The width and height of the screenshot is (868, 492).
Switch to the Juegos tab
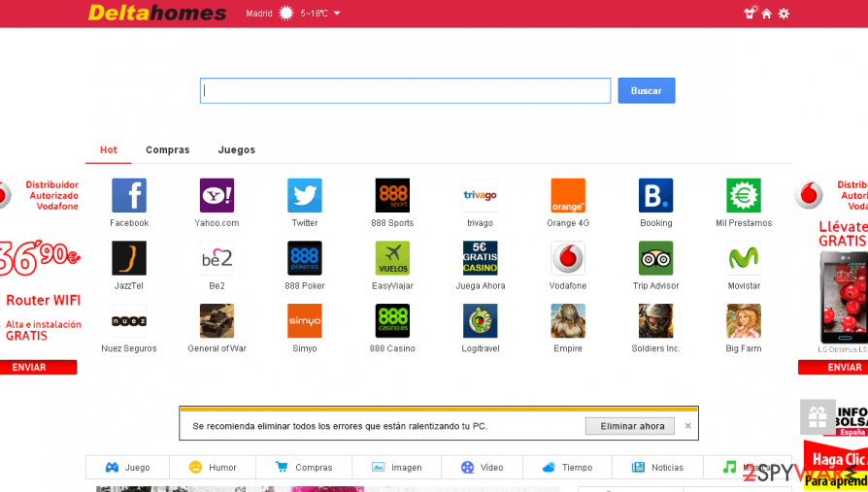point(236,150)
